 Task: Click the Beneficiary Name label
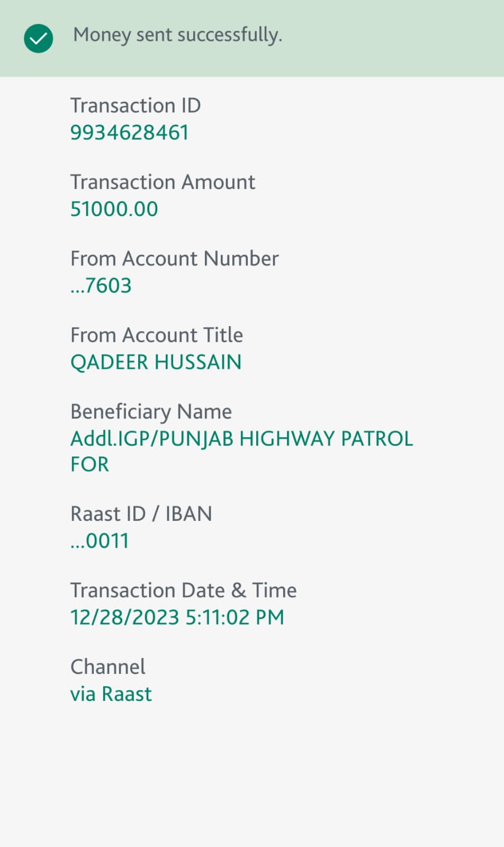point(151,412)
